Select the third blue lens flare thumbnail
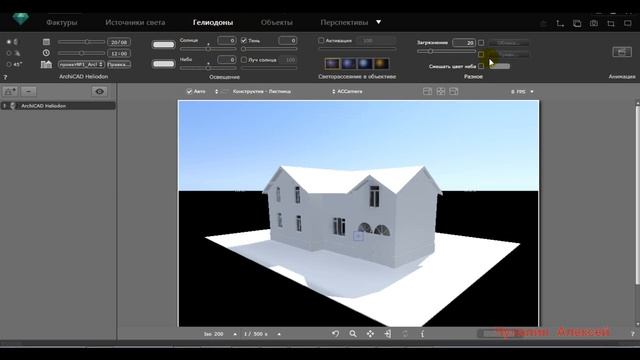This screenshot has height=360, width=640. [x=365, y=64]
